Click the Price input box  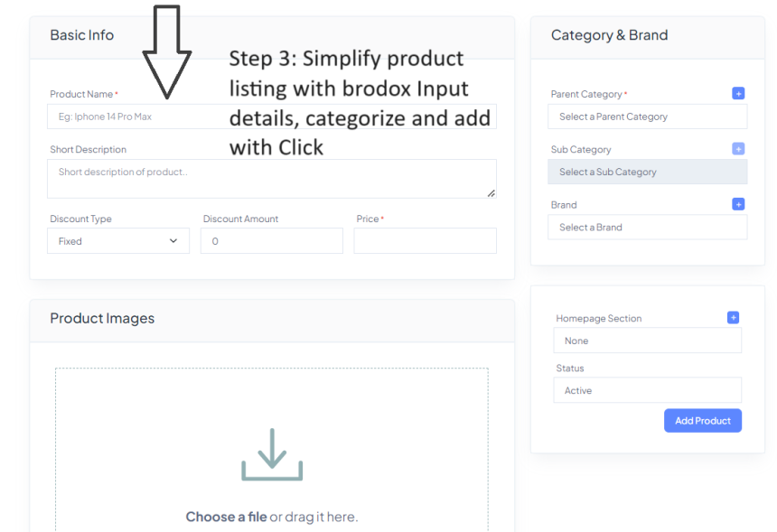(x=425, y=241)
